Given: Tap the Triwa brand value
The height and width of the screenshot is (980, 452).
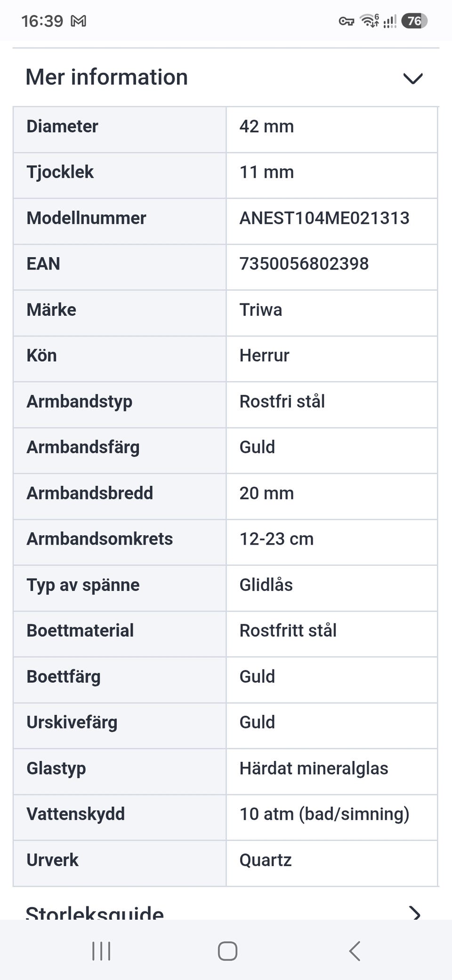Looking at the screenshot, I should coord(261,310).
